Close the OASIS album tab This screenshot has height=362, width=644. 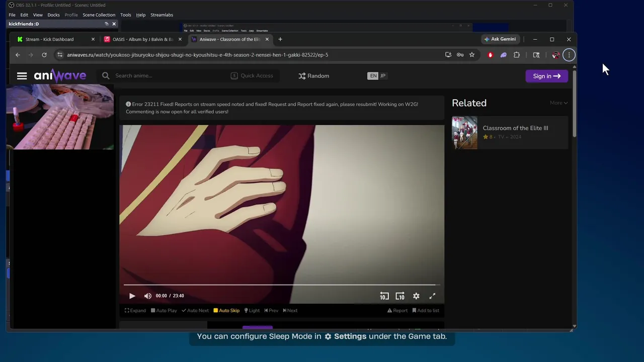pyautogui.click(x=180, y=39)
